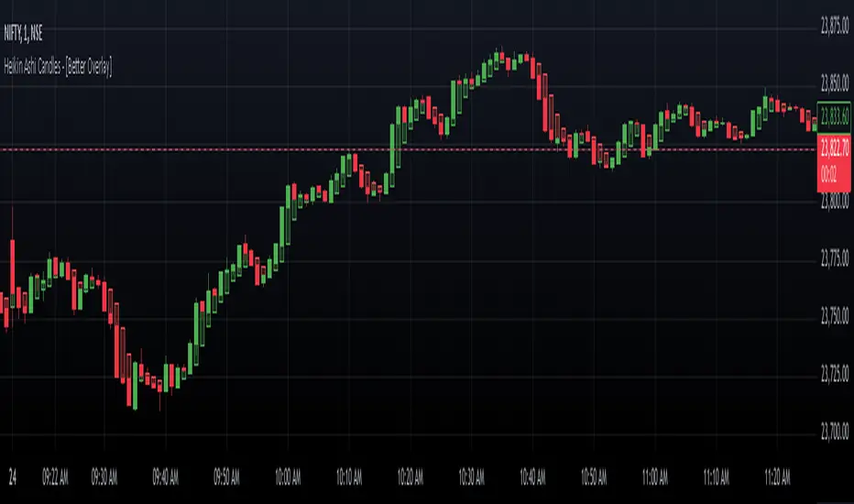Click the 10:40 AM time axis label
The height and width of the screenshot is (504, 854).
[x=532, y=477]
